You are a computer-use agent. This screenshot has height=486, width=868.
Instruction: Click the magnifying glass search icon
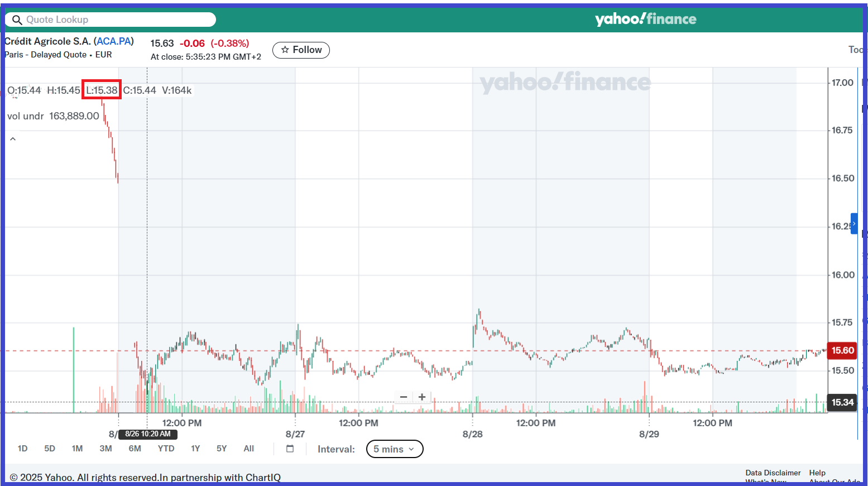[17, 20]
